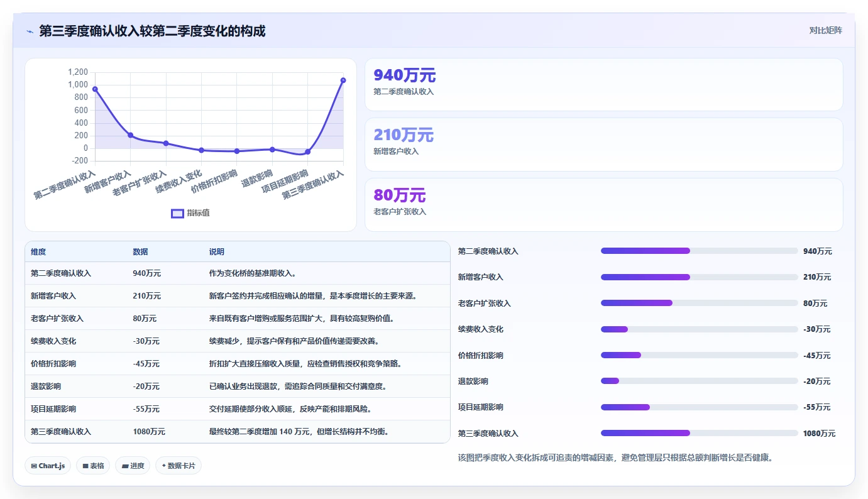The image size is (868, 499).
Task: Click the 第三季度确认收入 progress bar
Action: (x=700, y=433)
